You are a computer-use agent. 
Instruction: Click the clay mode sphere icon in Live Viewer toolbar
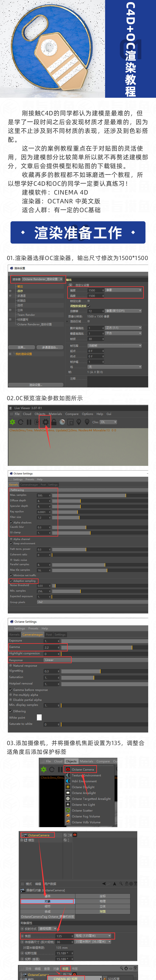pyautogui.click(x=62, y=422)
